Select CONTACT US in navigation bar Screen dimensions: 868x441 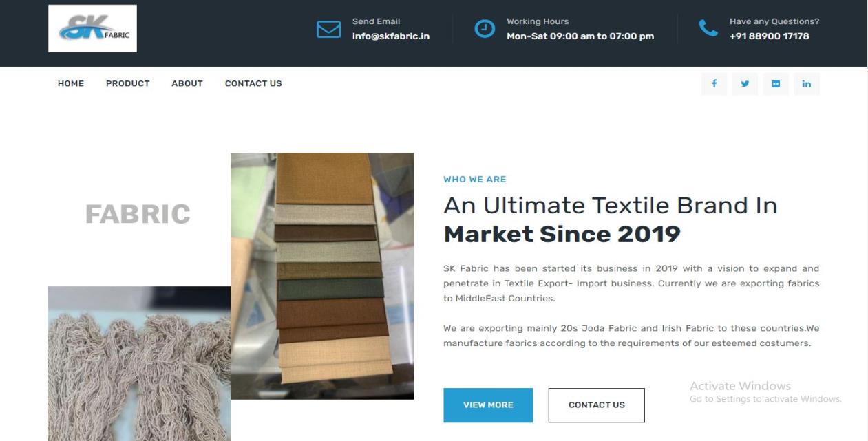tap(253, 83)
